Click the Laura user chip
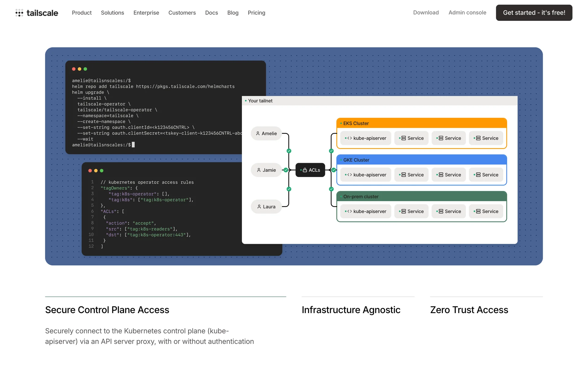 pyautogui.click(x=266, y=207)
